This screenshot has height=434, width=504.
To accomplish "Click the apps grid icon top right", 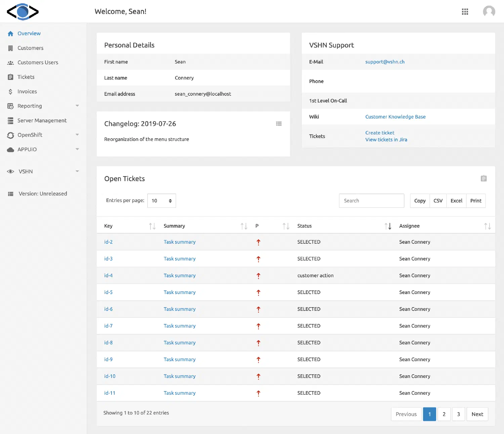I will (x=465, y=11).
